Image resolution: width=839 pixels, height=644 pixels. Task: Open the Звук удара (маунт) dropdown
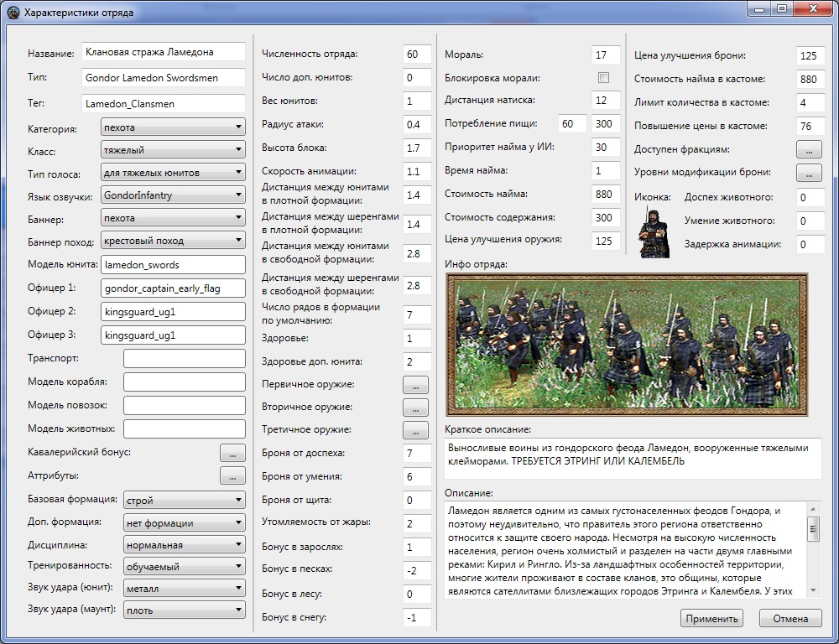pyautogui.click(x=184, y=610)
